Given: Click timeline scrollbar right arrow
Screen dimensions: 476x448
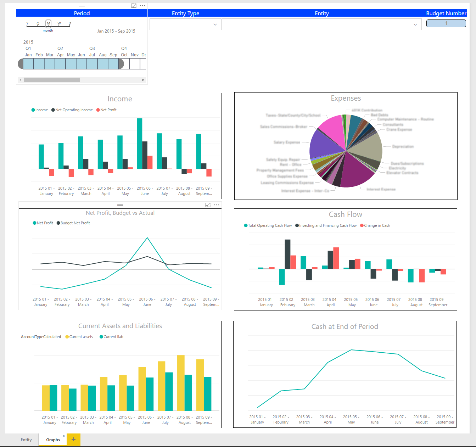Looking at the screenshot, I should [143, 80].
